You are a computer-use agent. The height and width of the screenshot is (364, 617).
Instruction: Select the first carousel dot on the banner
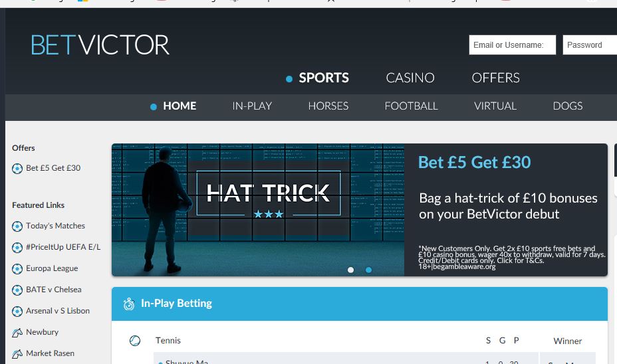[350, 270]
